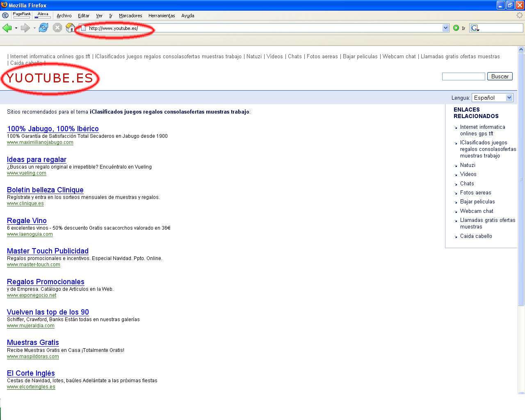Open the Google search engine icon
Screen dimensions: 525x420
pyautogui.click(x=475, y=28)
